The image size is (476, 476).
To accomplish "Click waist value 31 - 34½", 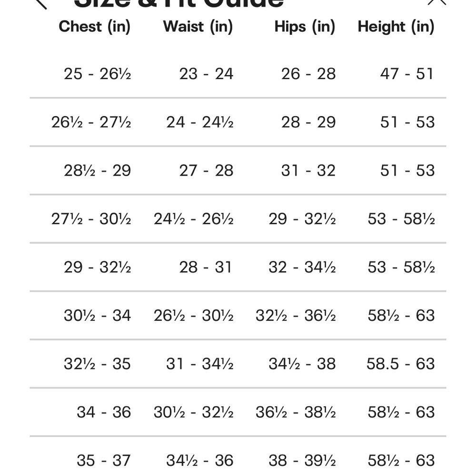I will (x=200, y=364).
